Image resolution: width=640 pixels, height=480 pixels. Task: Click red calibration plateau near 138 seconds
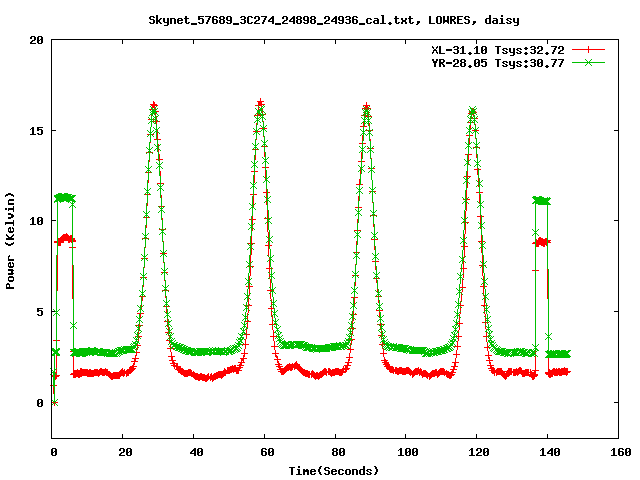click(x=542, y=242)
